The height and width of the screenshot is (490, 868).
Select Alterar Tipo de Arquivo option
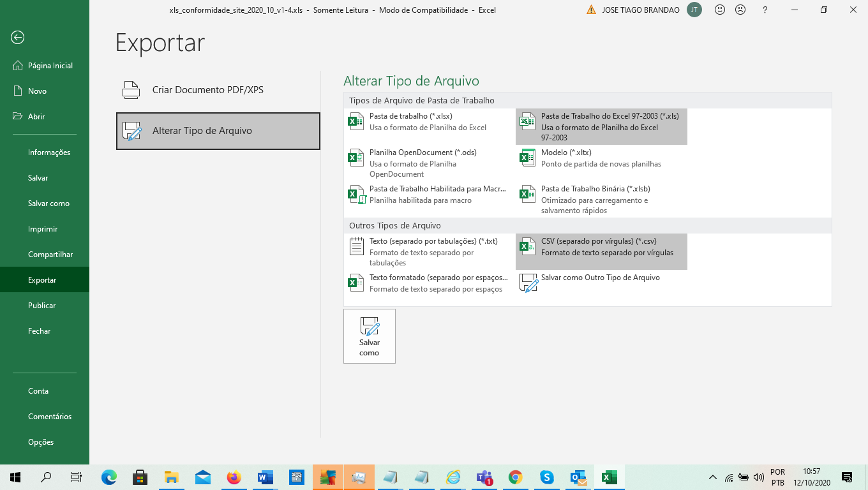(218, 131)
